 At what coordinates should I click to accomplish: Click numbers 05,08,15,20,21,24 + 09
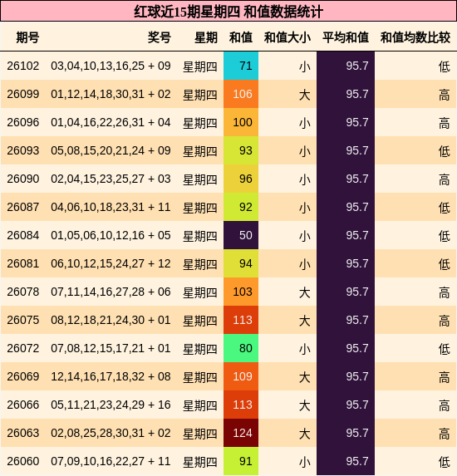click(111, 150)
